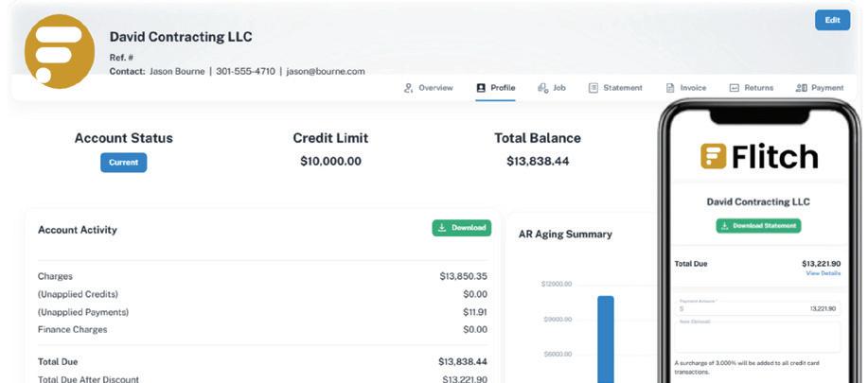This screenshot has width=868, height=383.
Task: Click the download icon on the phone button
Action: point(725,225)
